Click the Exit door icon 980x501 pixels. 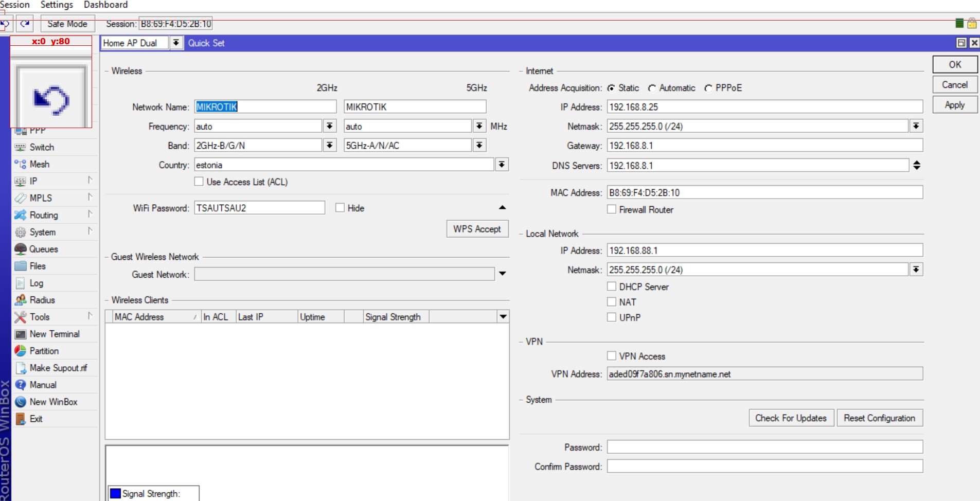[x=21, y=419]
